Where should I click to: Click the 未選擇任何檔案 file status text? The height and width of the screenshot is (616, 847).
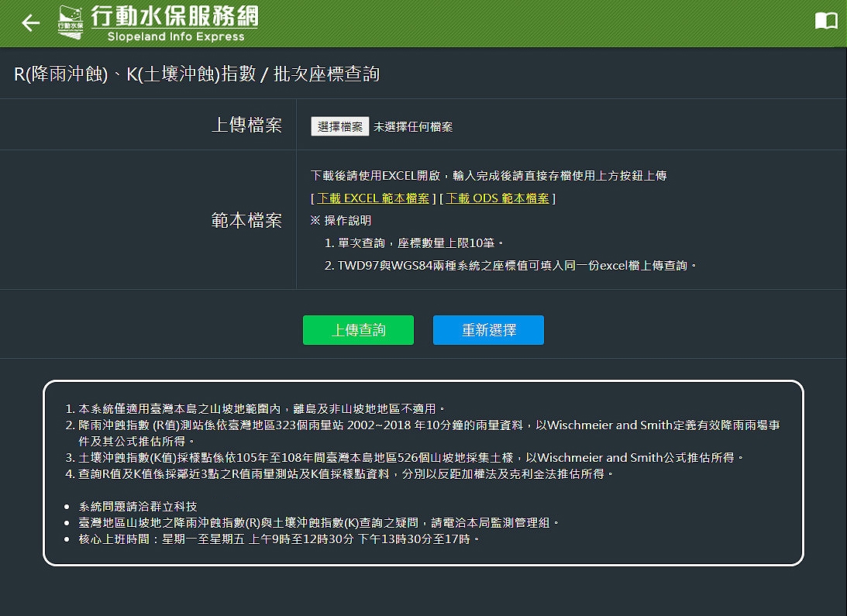point(413,127)
